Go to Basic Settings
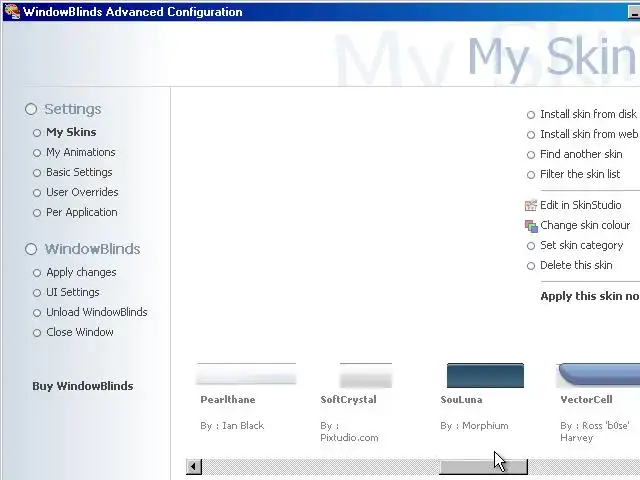 (79, 172)
